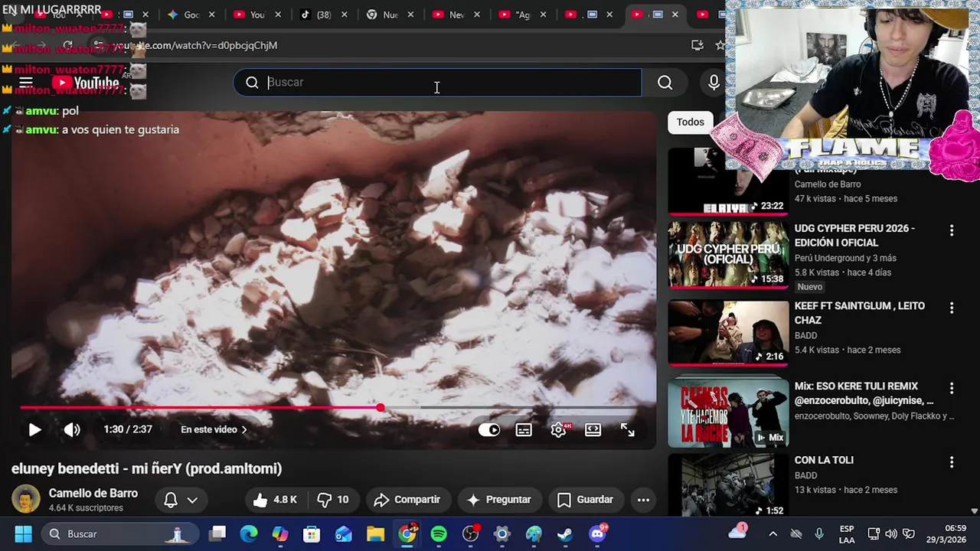Open the player settings gear

click(x=559, y=430)
